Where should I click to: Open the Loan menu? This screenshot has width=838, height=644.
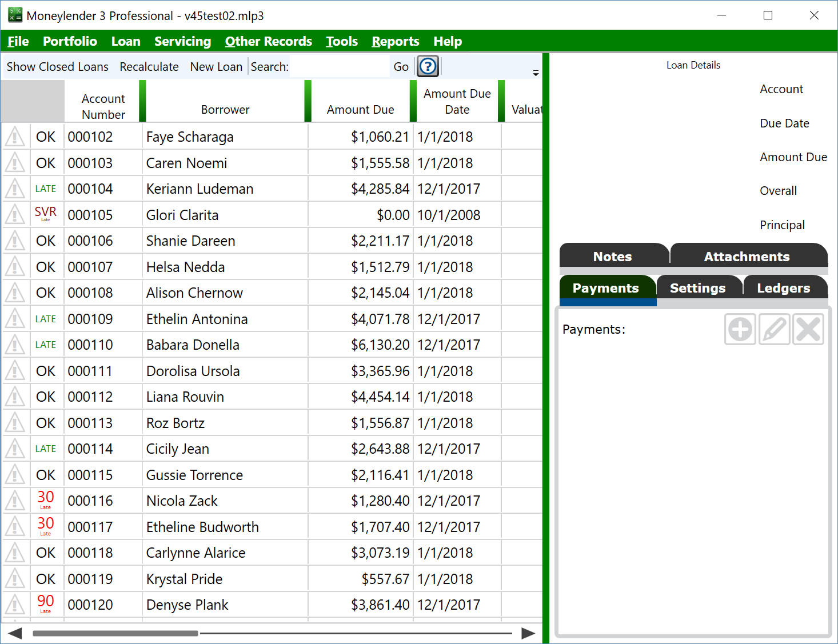[x=126, y=41]
